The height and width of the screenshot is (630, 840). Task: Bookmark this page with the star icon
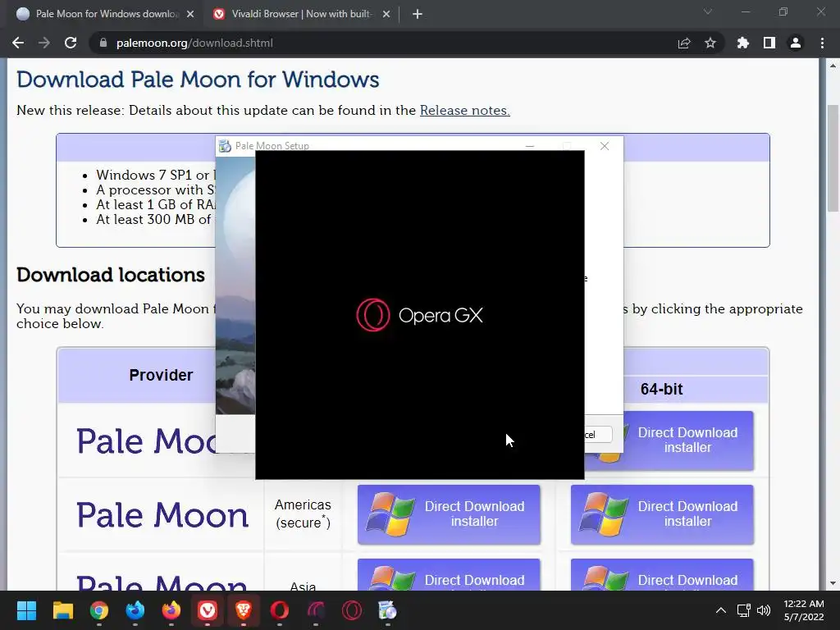pos(710,43)
